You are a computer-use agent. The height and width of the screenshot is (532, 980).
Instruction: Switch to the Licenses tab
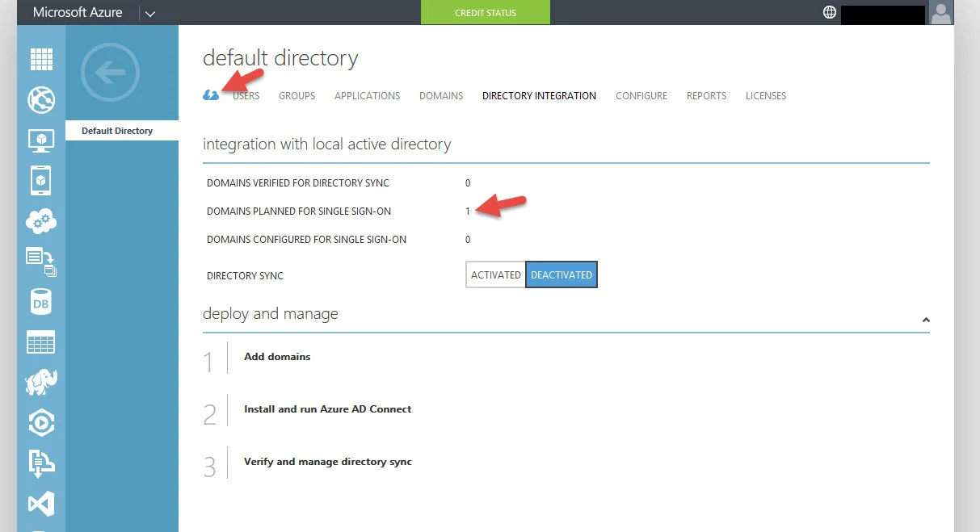tap(766, 95)
